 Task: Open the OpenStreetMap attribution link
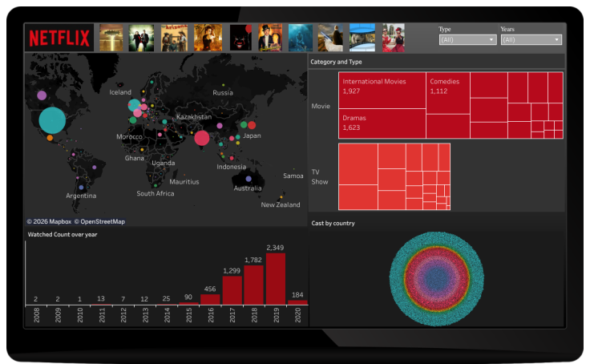coord(99,222)
